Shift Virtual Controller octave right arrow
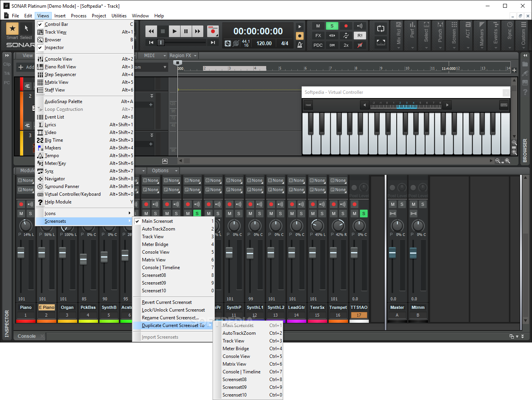The width and height of the screenshot is (532, 400). 447,105
